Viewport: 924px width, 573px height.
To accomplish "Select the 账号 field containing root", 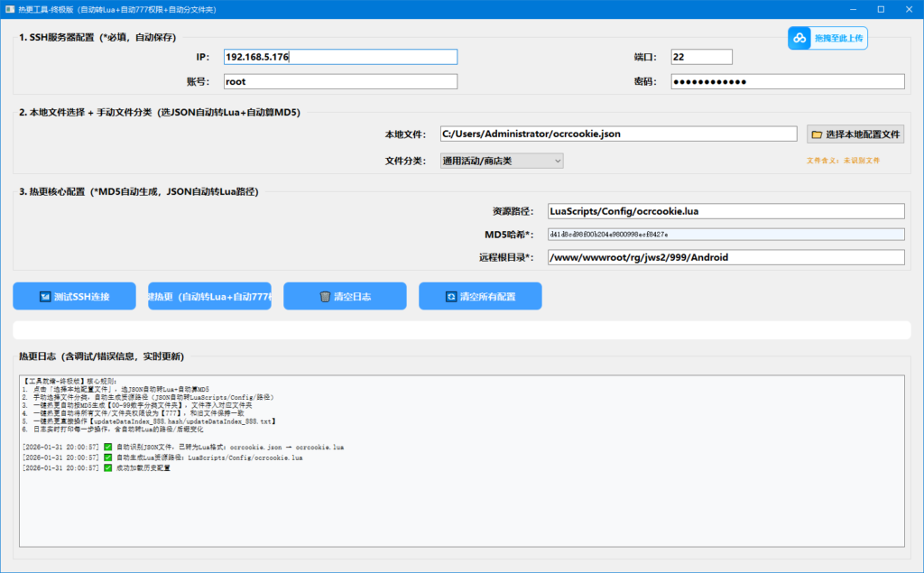I will pos(340,82).
